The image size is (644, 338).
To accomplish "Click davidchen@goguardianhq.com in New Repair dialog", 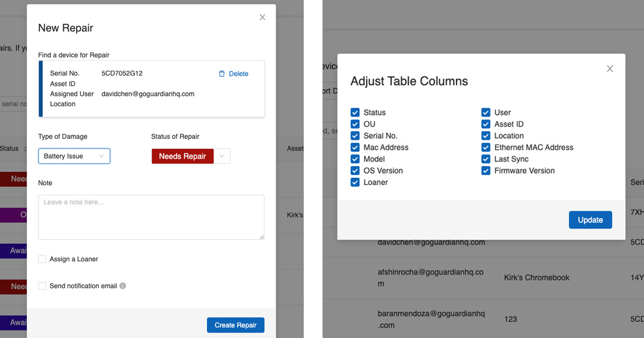I will coord(148,94).
